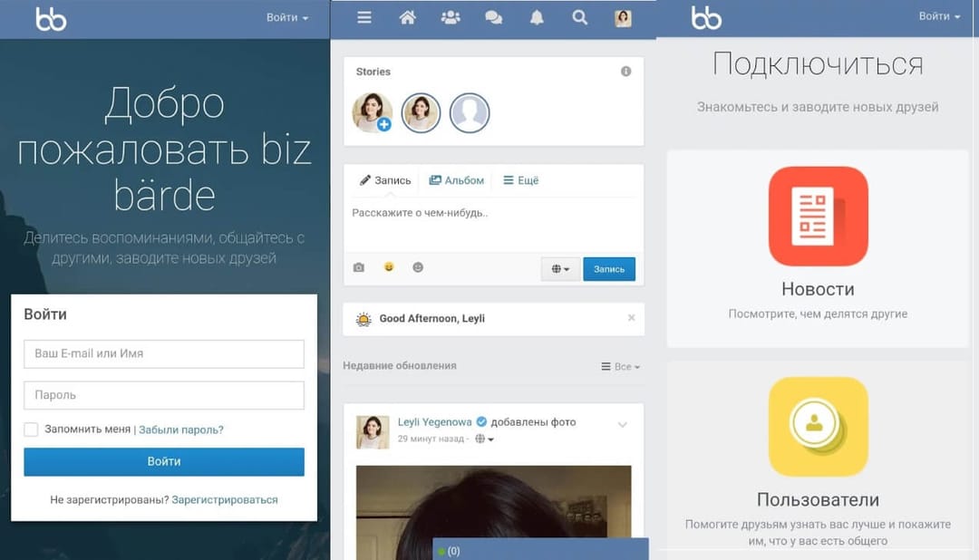Open the Ещё composer tab
Viewport: 979px width, 560px height.
click(520, 180)
